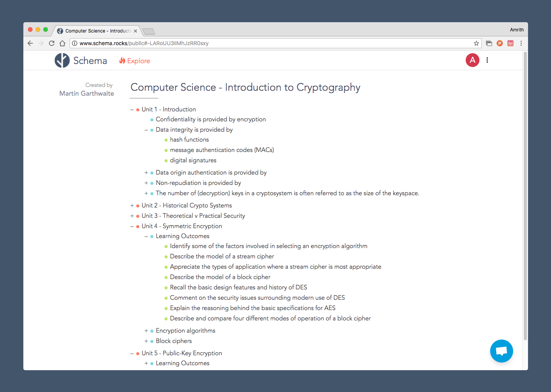Select the hash functions item
The height and width of the screenshot is (392, 551).
pos(189,140)
